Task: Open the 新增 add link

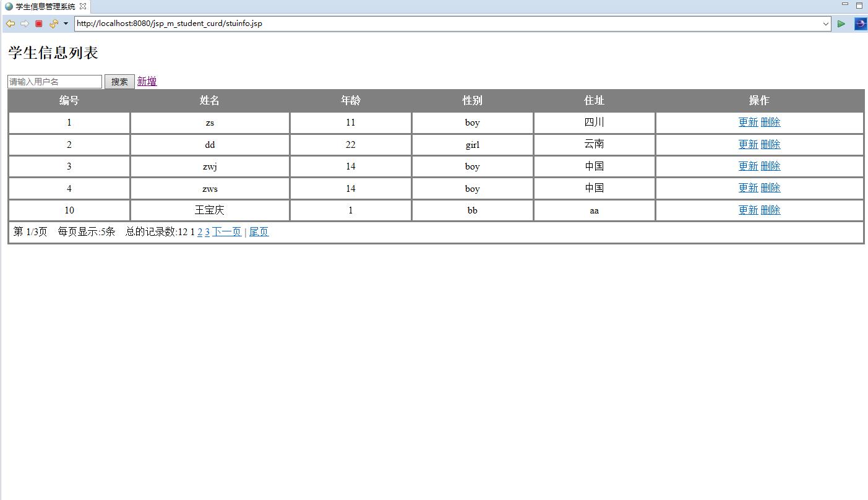Action: 147,81
